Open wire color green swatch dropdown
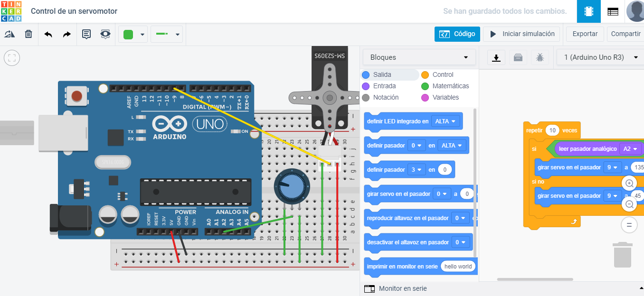The height and width of the screenshot is (296, 644). pos(133,34)
